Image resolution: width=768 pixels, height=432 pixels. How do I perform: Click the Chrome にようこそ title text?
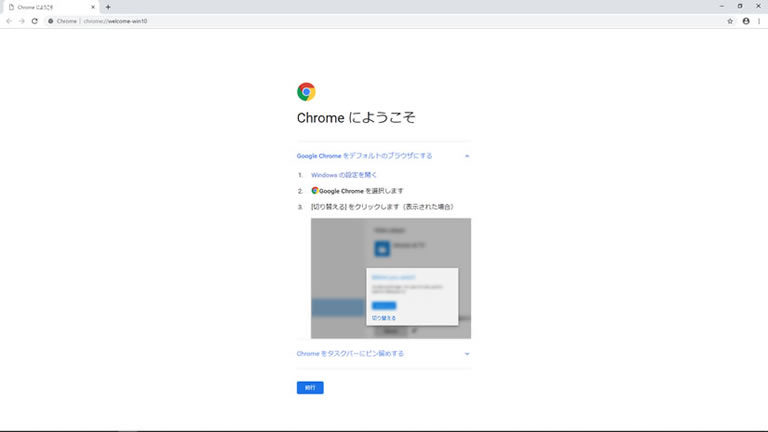click(x=356, y=118)
